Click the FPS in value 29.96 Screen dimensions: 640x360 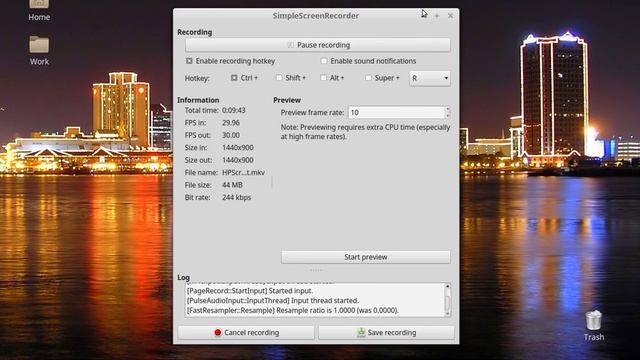point(231,123)
